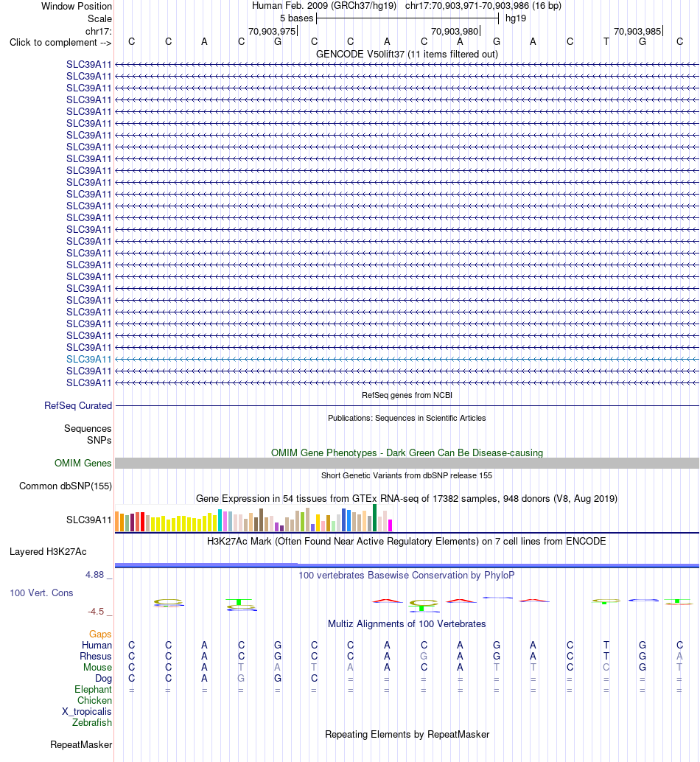Open 'Repeating Elements by RepeatMasker' title
700x762 pixels.
407,735
